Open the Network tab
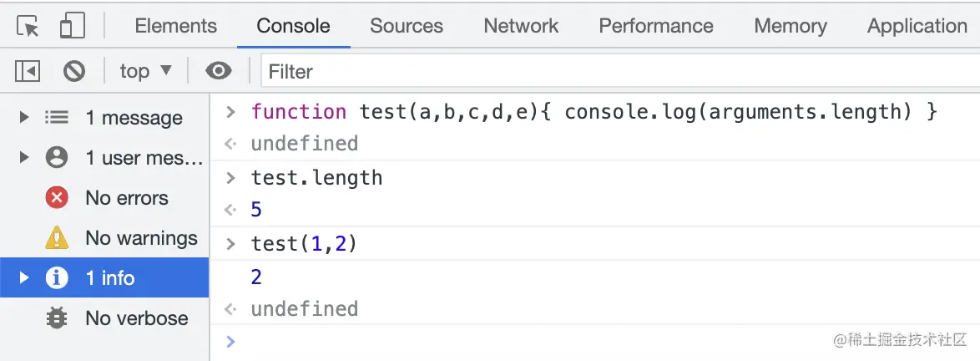 521,26
